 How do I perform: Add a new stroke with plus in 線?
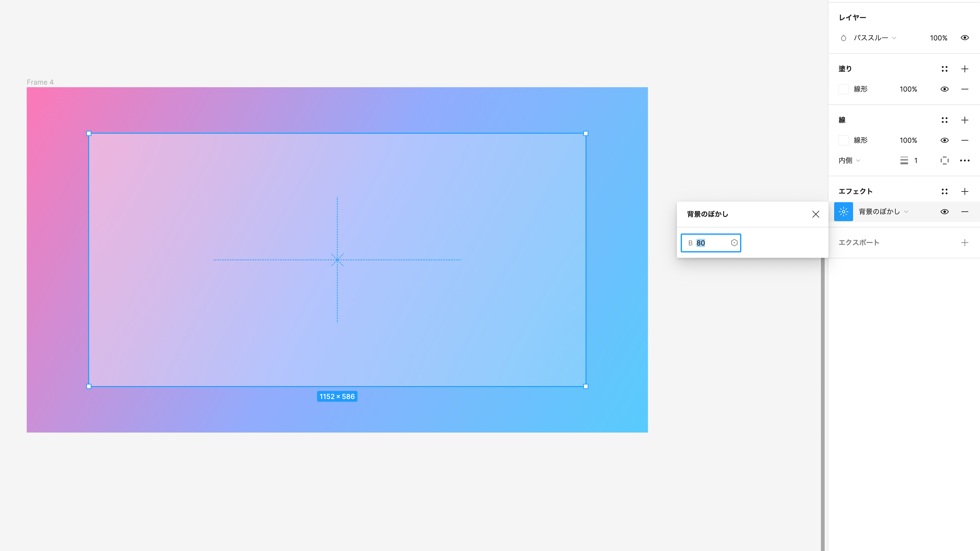965,120
